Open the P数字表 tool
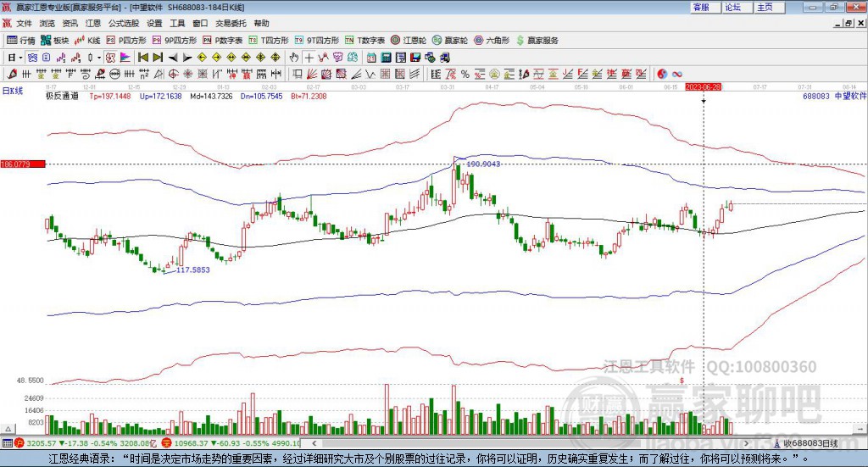This screenshot has height=467, width=868. click(223, 41)
